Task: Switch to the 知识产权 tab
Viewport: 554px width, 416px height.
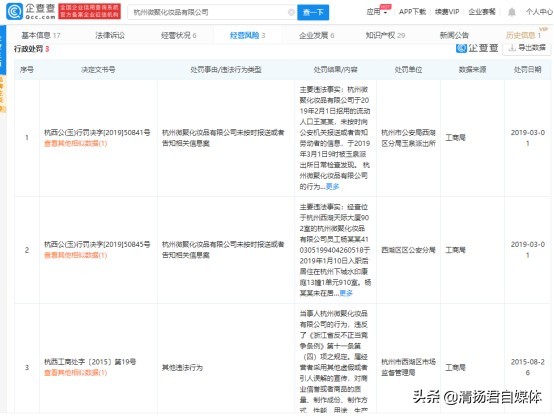Action: click(385, 35)
